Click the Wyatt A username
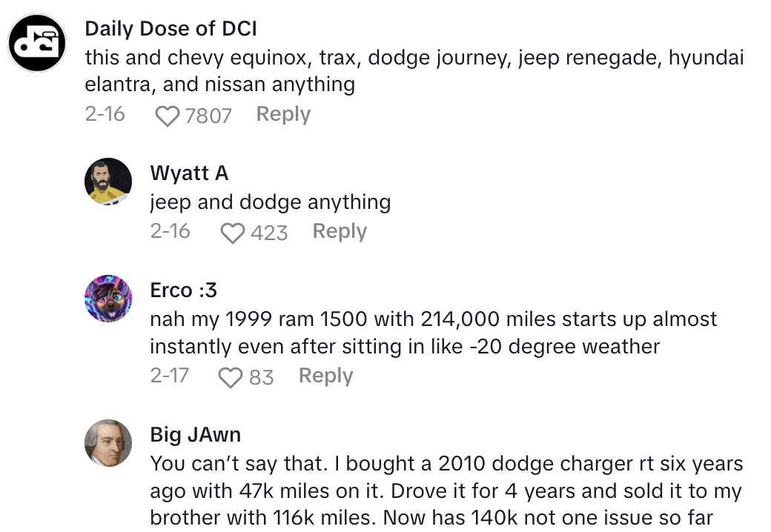This screenshot has height=532, width=771. [189, 173]
